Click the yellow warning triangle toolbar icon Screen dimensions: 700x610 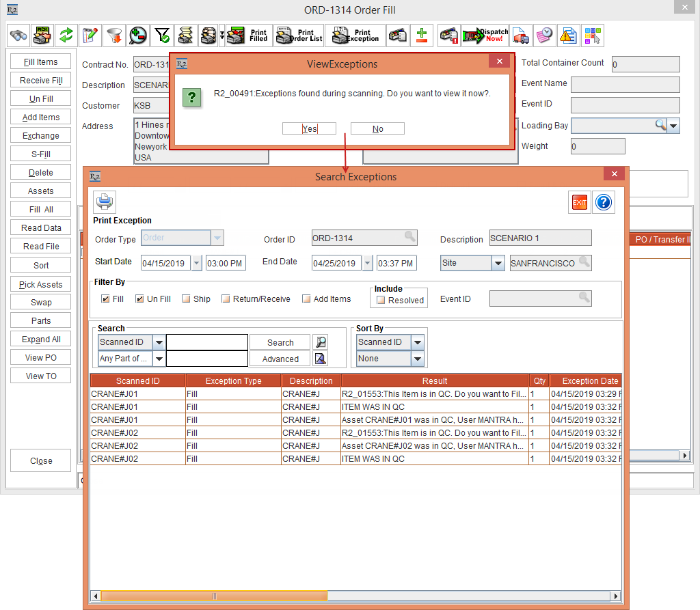[568, 36]
